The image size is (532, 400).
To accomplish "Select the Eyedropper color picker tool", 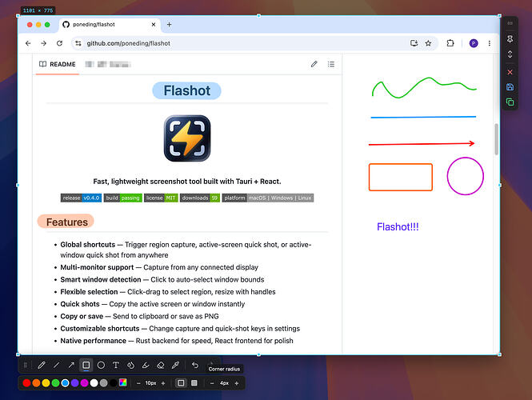I will click(175, 365).
